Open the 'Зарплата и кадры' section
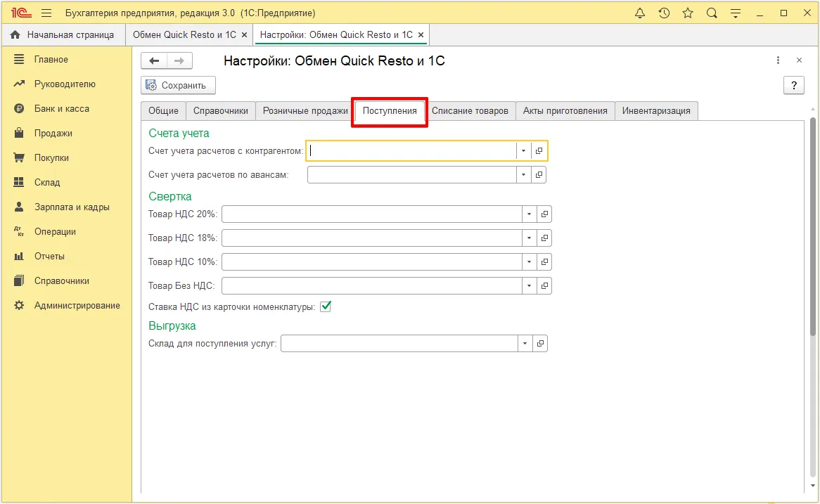The width and height of the screenshot is (820, 504). (72, 207)
